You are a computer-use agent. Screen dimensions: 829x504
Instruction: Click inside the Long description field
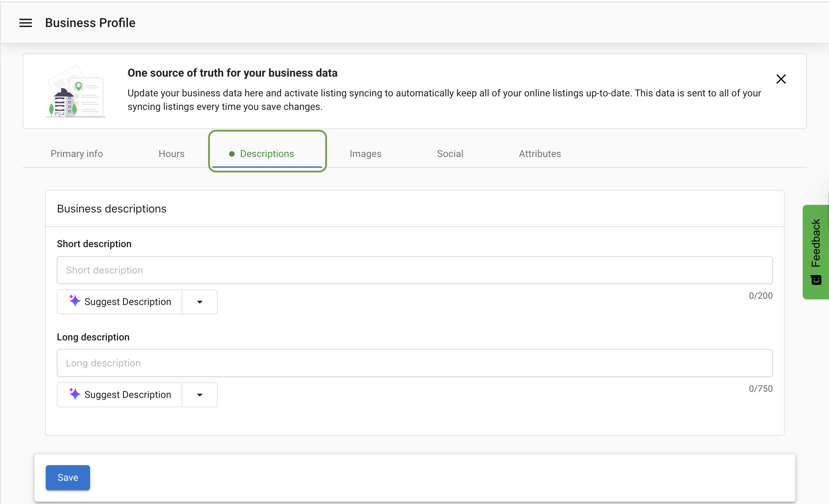pos(414,363)
